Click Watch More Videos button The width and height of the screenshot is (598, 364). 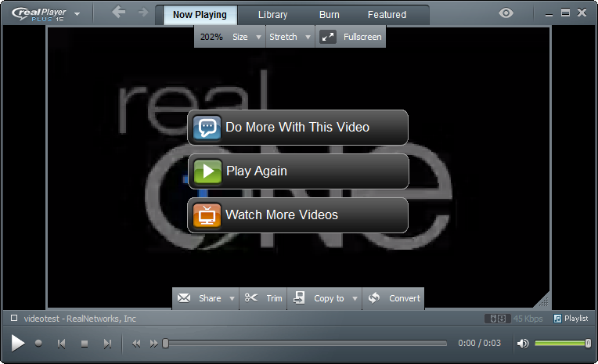pyautogui.click(x=298, y=214)
